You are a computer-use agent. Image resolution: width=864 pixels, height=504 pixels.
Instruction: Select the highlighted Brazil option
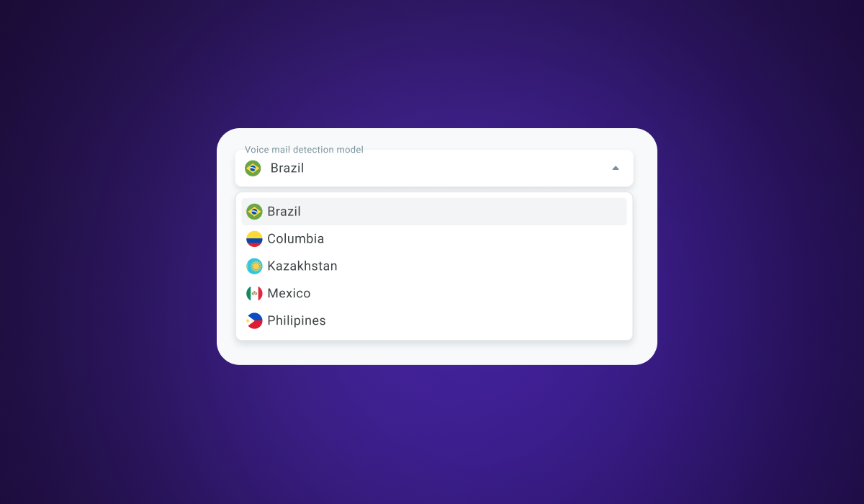pyautogui.click(x=434, y=212)
